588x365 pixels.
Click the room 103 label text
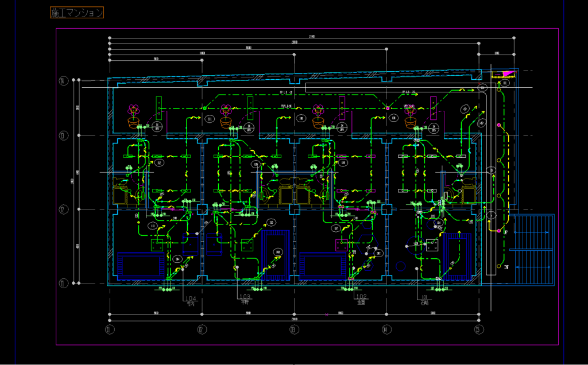[245, 297]
